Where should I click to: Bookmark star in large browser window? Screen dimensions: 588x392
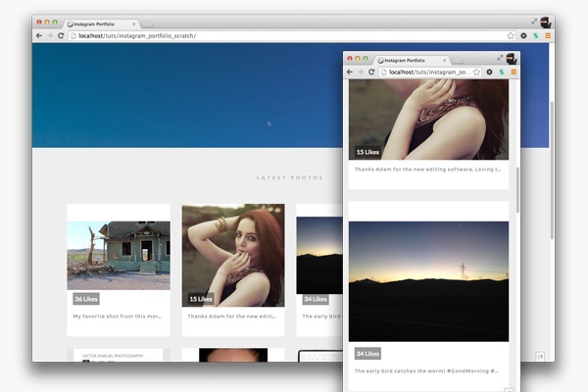[511, 35]
